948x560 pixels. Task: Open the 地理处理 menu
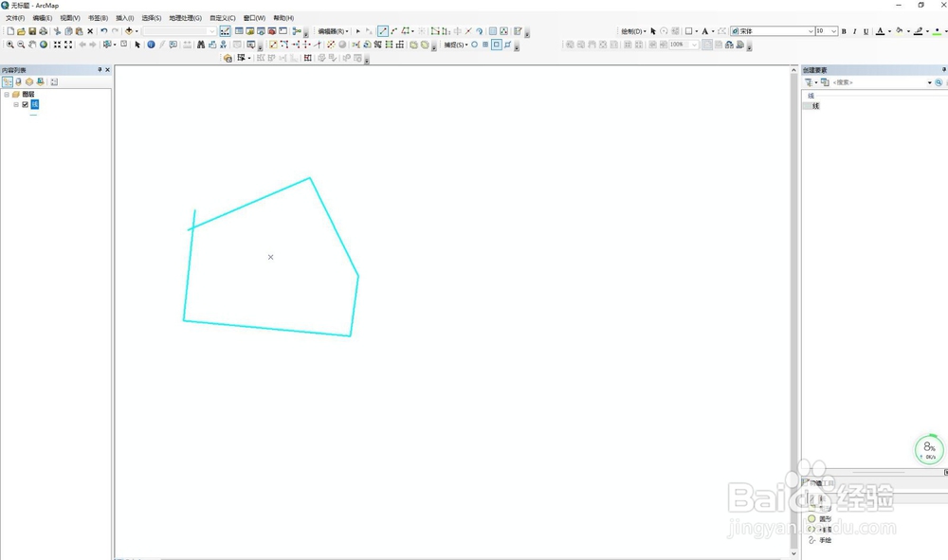[187, 17]
